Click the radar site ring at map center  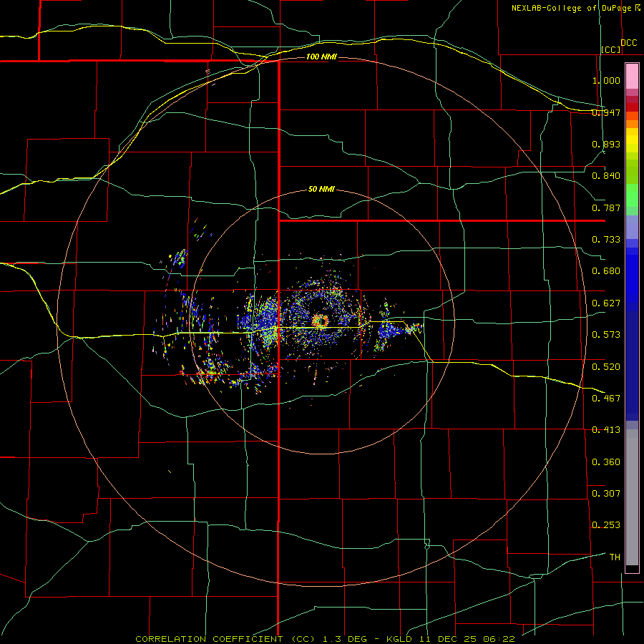[x=320, y=321]
